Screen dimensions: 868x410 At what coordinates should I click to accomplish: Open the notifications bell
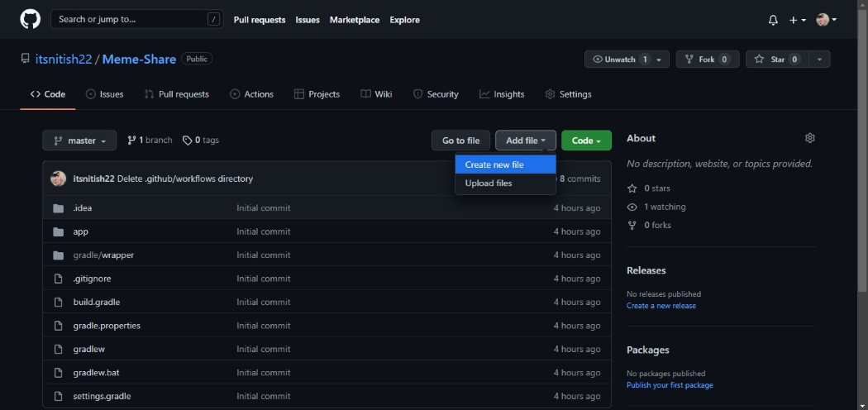click(773, 20)
